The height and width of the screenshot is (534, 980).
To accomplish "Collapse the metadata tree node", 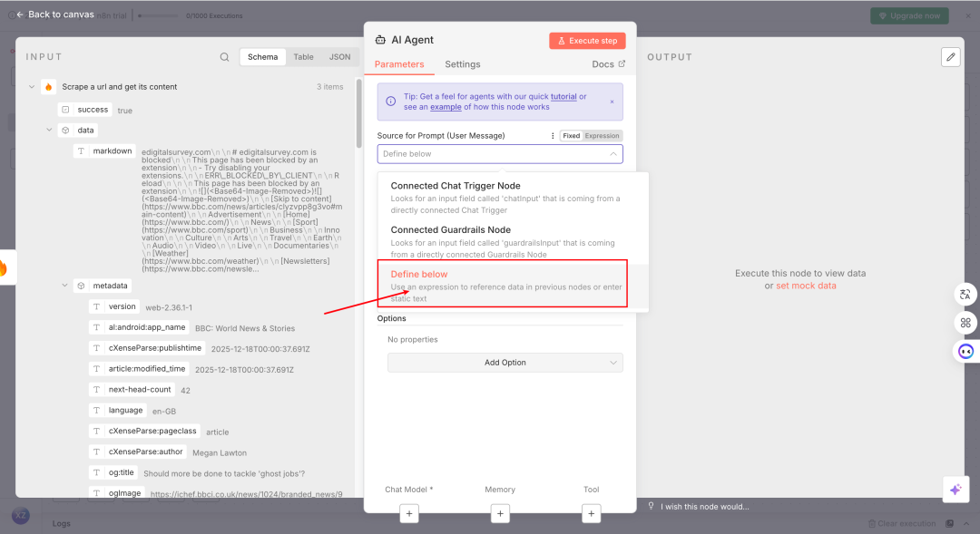I will click(64, 286).
